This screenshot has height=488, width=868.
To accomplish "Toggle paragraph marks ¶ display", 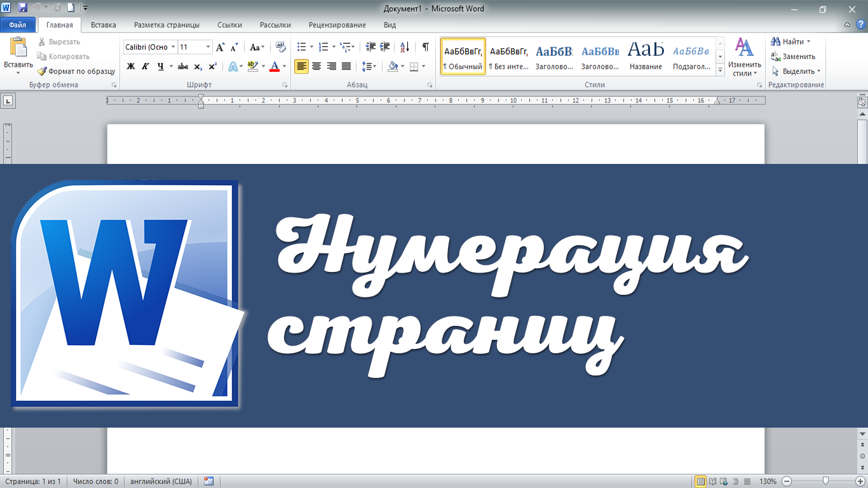I will pos(426,47).
